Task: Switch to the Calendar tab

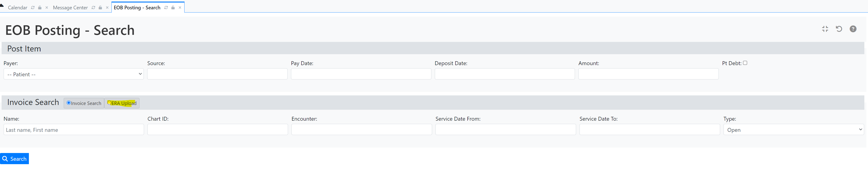Action: point(18,8)
